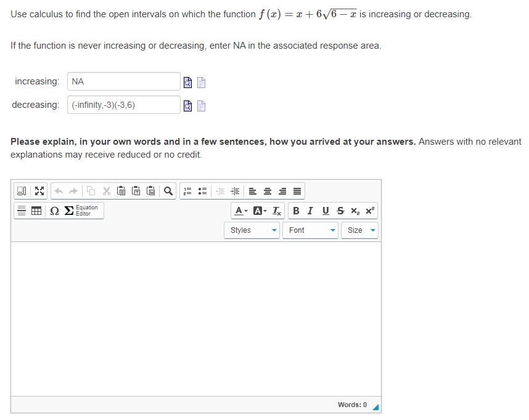Open the Styles dropdown

pos(251,230)
